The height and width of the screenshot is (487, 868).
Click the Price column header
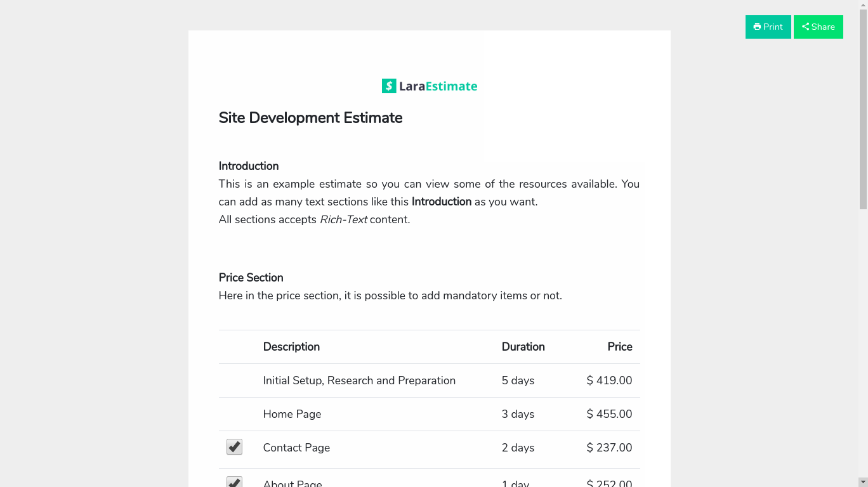click(x=619, y=346)
